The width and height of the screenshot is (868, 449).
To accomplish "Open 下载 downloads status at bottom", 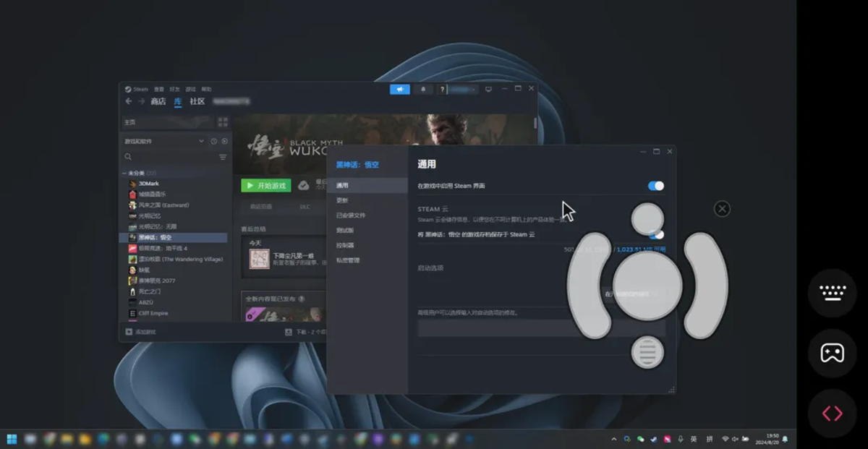I will coord(305,332).
